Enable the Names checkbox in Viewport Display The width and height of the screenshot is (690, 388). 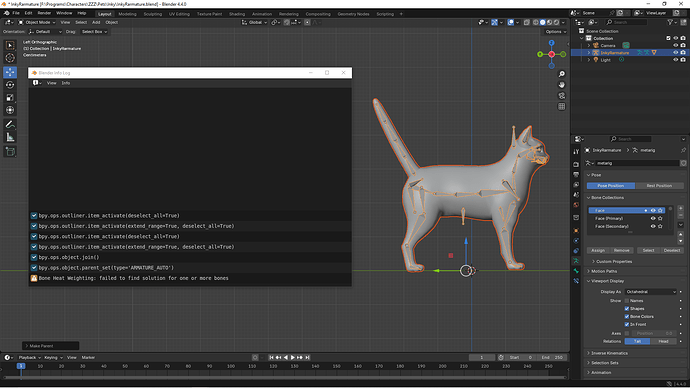627,301
